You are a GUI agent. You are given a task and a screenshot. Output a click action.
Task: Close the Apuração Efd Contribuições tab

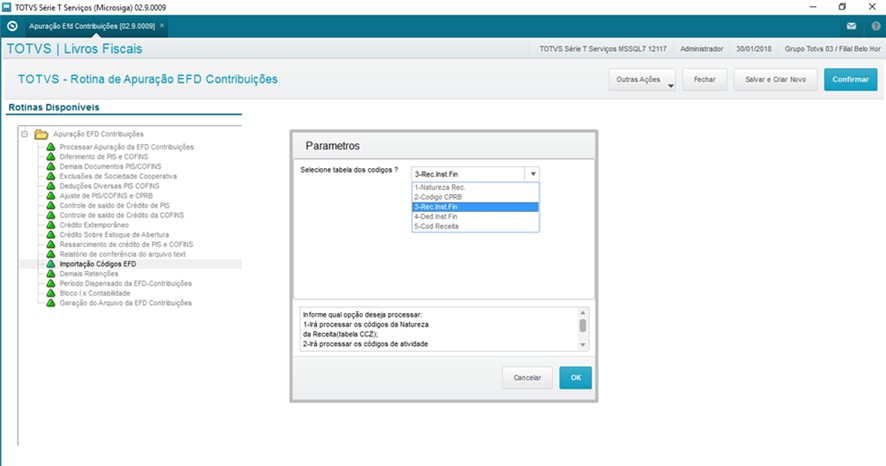tap(162, 26)
